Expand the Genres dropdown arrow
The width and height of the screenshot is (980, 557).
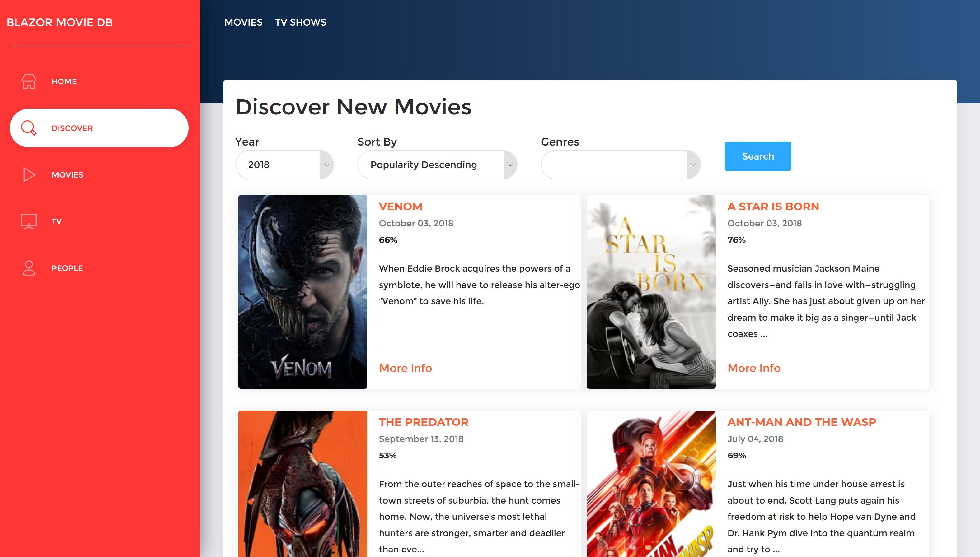click(693, 165)
